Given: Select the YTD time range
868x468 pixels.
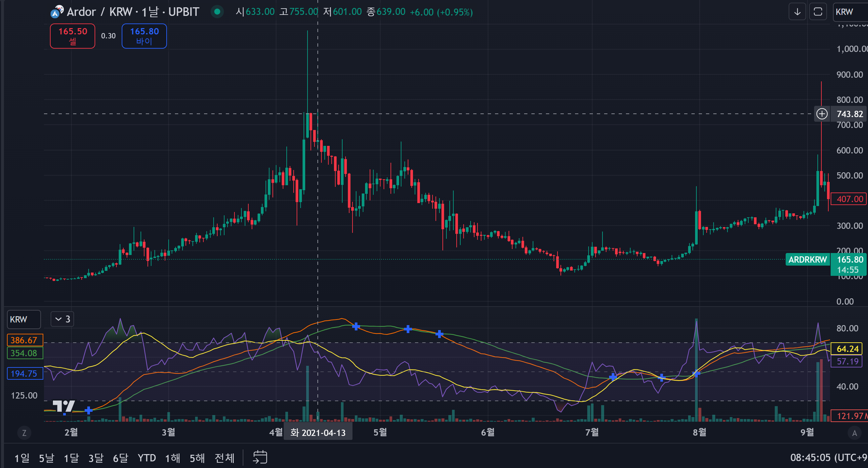Looking at the screenshot, I should 146,458.
